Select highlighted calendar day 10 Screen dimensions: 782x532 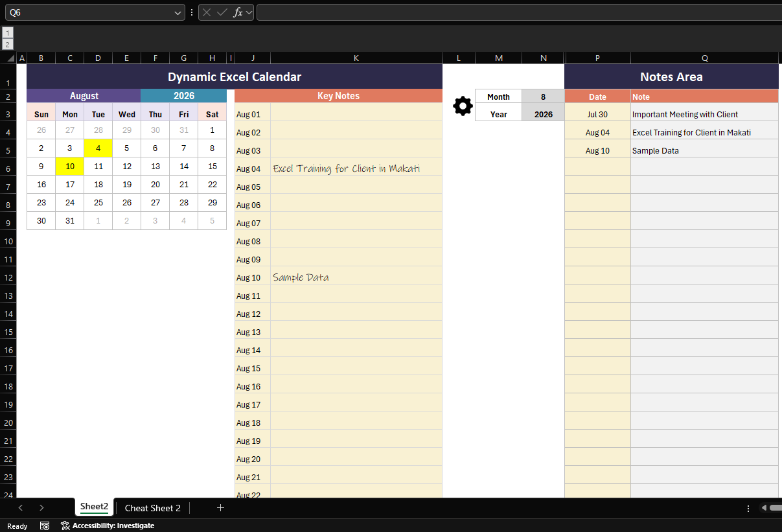(70, 166)
